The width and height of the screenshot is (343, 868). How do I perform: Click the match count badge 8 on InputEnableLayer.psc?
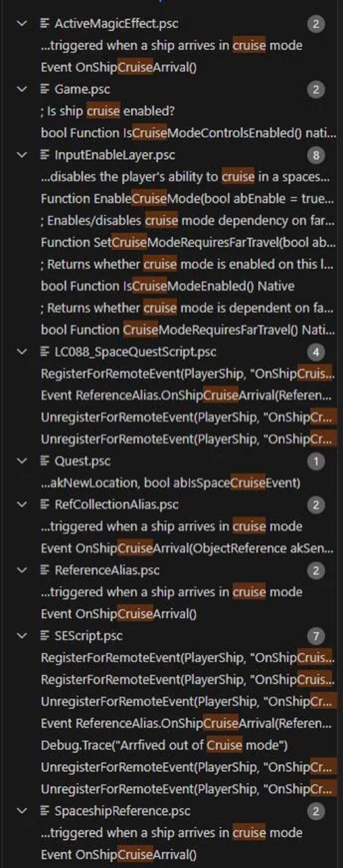[x=316, y=155]
